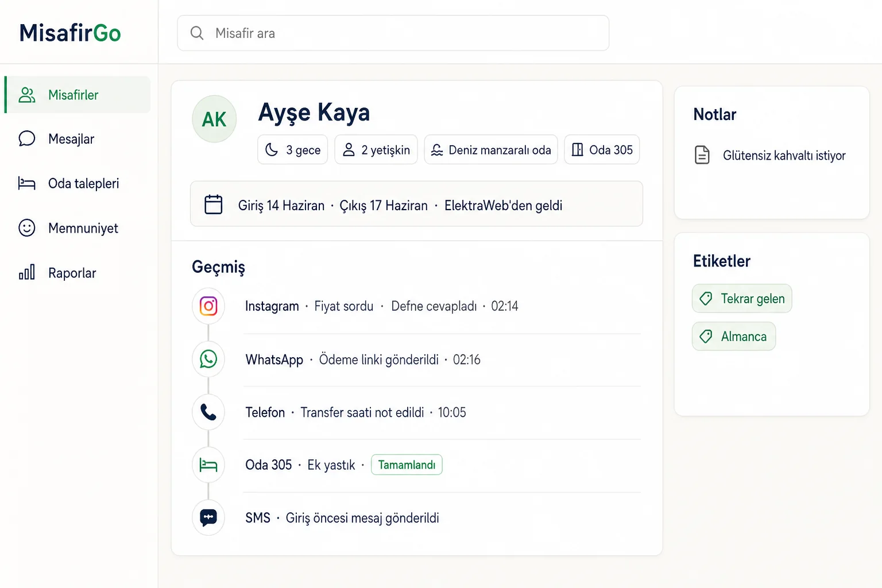Viewport: 882px width, 588px height.
Task: Click 'Giriş öncesi mesaj gönderildi' text
Action: (x=362, y=518)
